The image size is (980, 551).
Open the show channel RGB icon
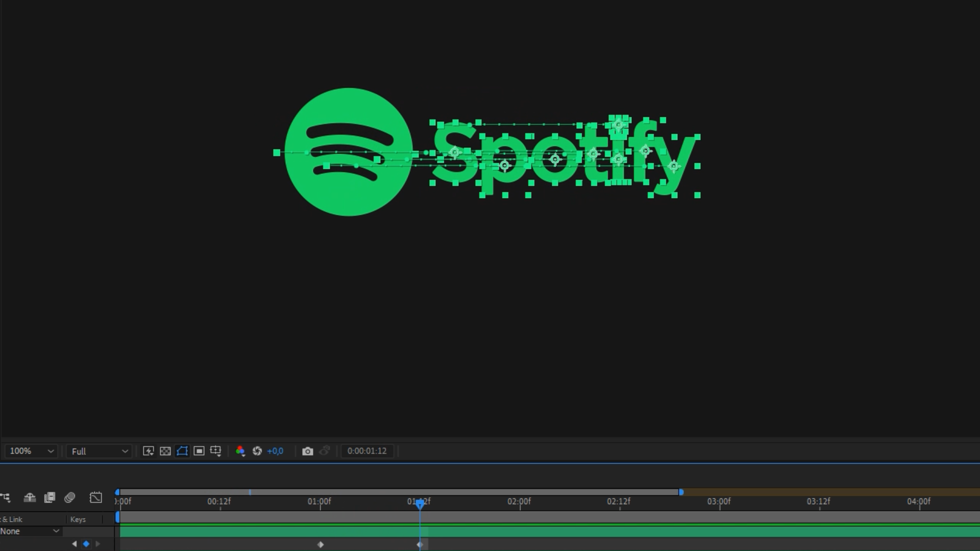click(x=240, y=451)
